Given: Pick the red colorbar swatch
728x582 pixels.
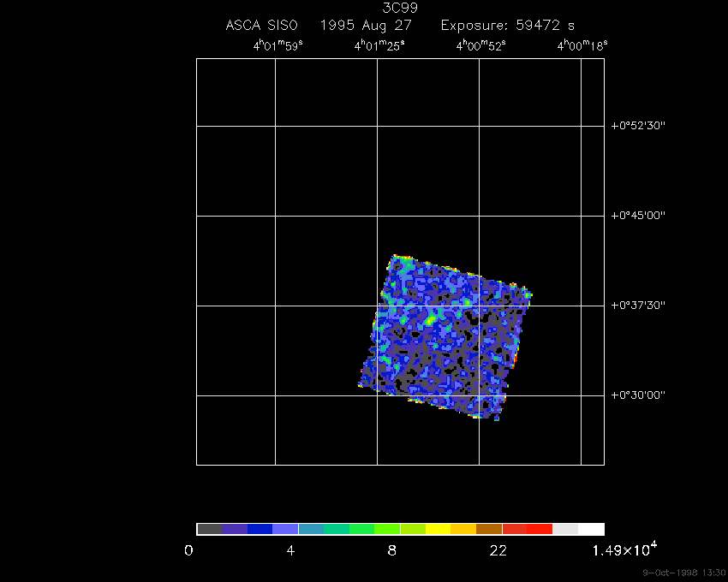Looking at the screenshot, I should pos(540,529).
